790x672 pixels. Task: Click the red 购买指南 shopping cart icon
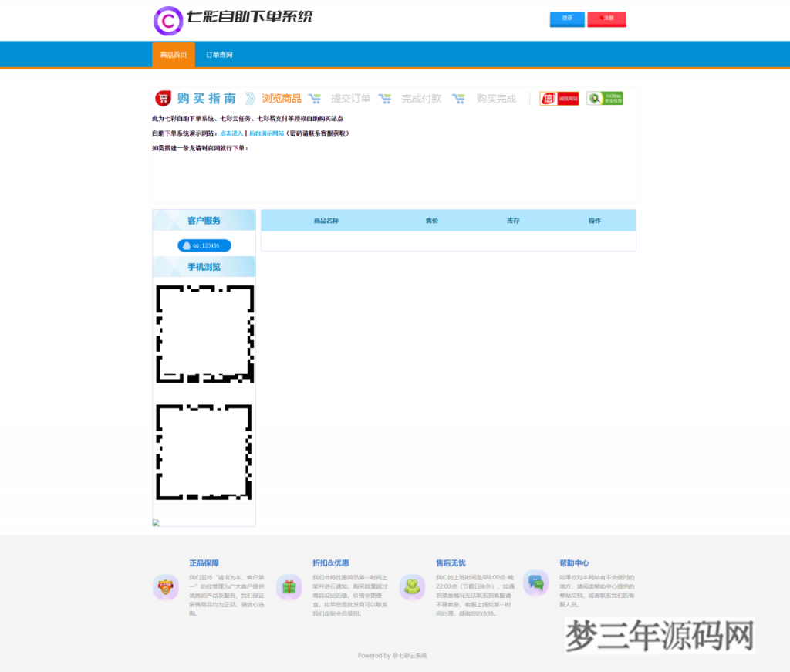pos(163,98)
